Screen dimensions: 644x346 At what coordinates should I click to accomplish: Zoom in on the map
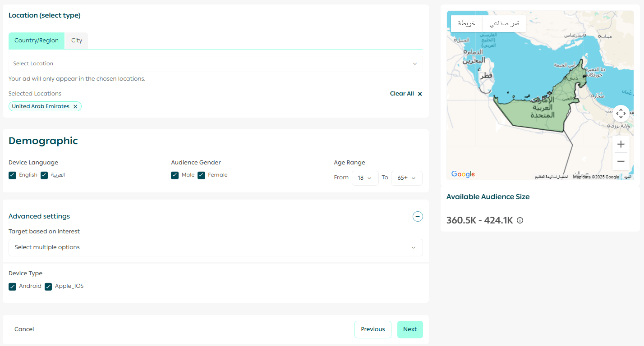point(621,144)
